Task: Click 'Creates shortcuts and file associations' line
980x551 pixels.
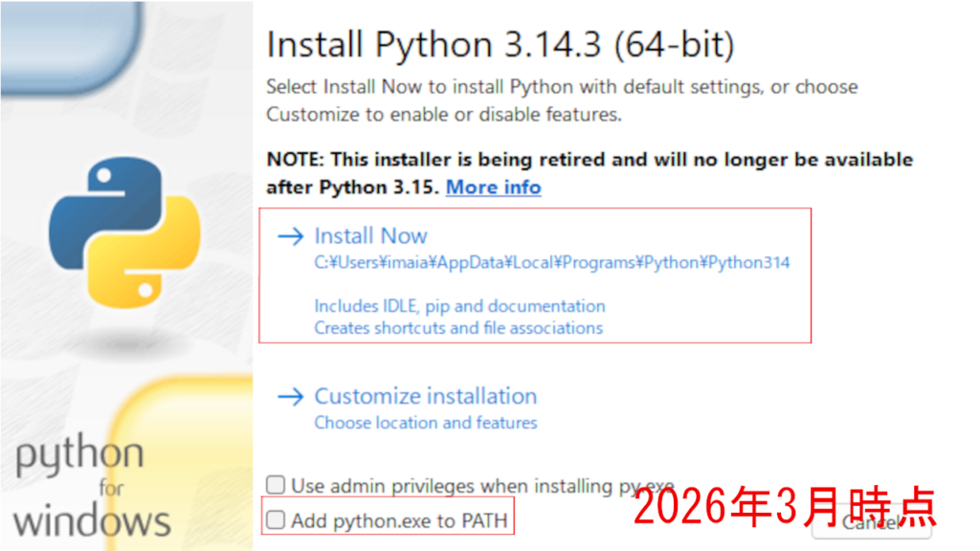Action: tap(458, 328)
